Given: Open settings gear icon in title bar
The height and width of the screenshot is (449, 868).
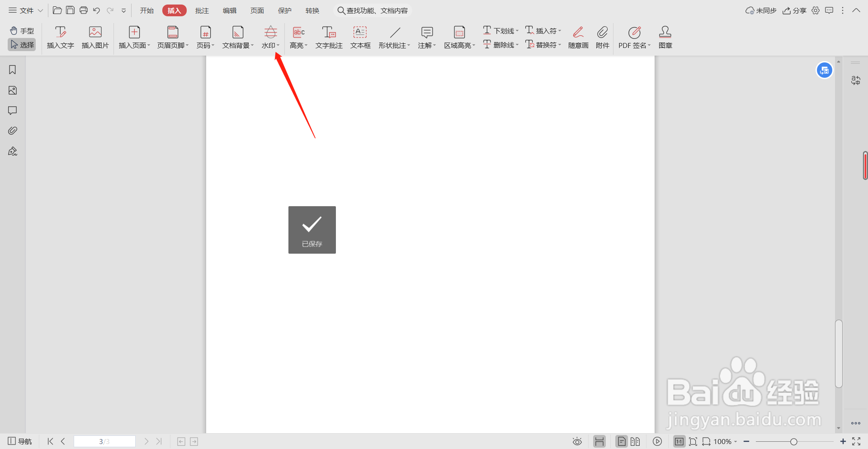Looking at the screenshot, I should point(816,10).
